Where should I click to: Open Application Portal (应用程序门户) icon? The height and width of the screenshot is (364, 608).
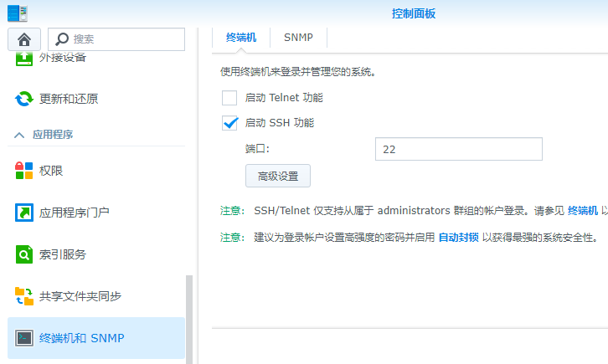24,213
